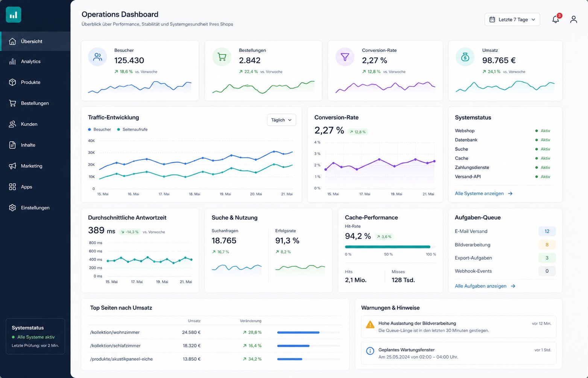Image resolution: width=588 pixels, height=378 pixels.
Task: Click the E-Mail Versand count badge 12
Action: pyautogui.click(x=547, y=231)
